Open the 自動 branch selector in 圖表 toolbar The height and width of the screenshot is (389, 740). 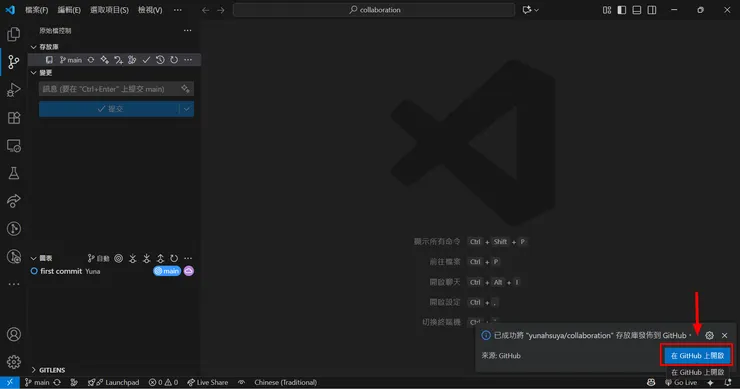[98, 258]
